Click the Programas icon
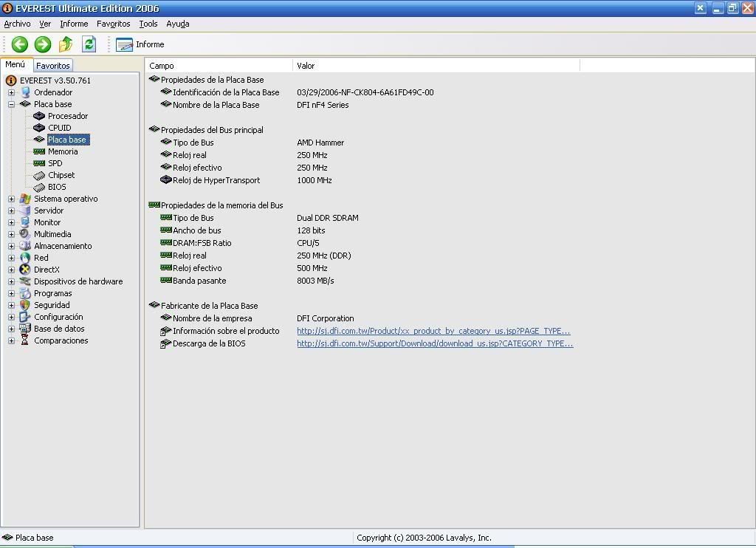The image size is (756, 548). 25,293
